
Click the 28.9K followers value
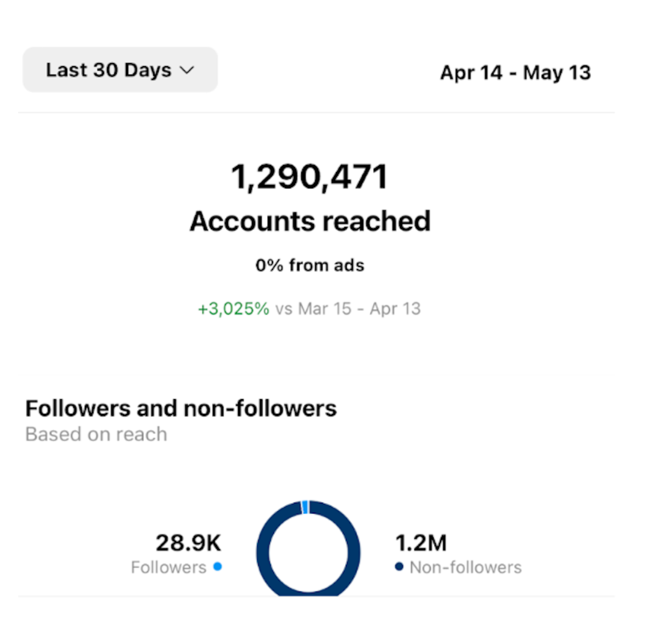click(x=188, y=543)
